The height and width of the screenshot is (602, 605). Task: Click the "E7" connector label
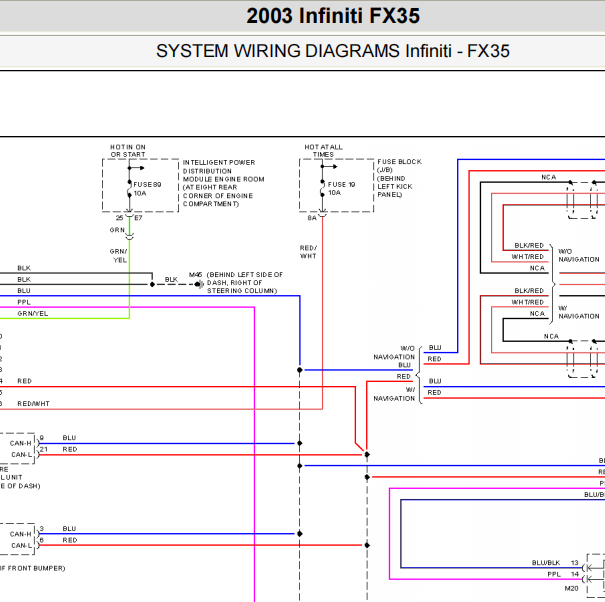[x=138, y=218]
